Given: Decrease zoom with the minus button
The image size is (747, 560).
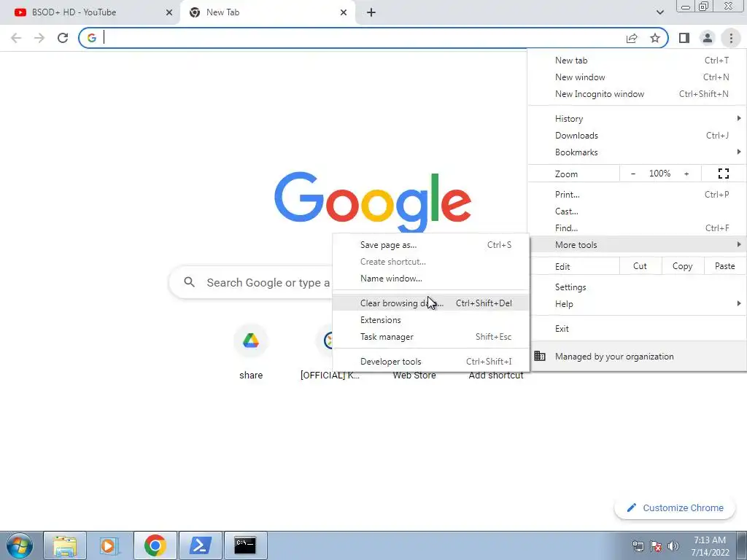Looking at the screenshot, I should pyautogui.click(x=632, y=174).
